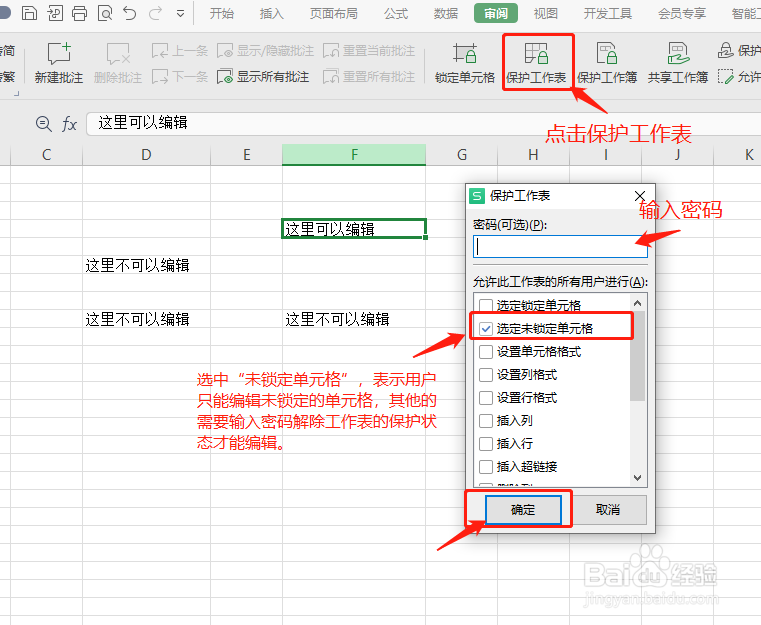Select column G header
761x625 pixels.
462,155
